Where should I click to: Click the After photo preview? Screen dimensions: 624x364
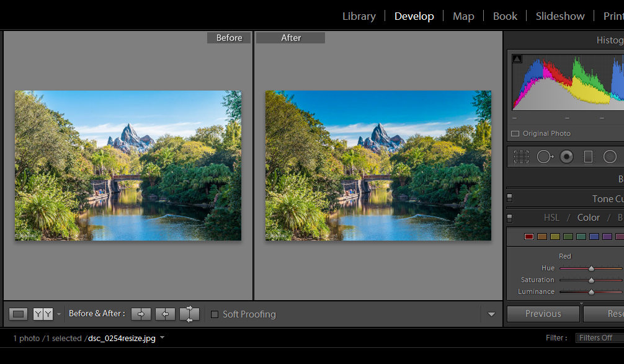click(x=378, y=166)
